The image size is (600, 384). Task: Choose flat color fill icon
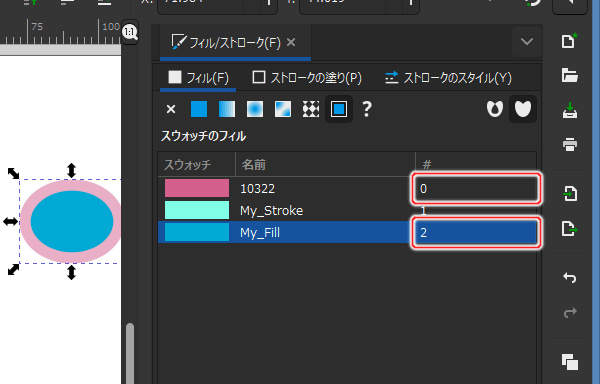(x=199, y=109)
